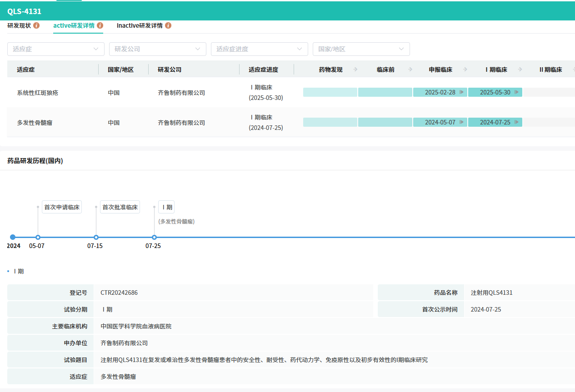Click arrow icon after 申报临床 column header
The width and height of the screenshot is (575, 392).
point(465,69)
